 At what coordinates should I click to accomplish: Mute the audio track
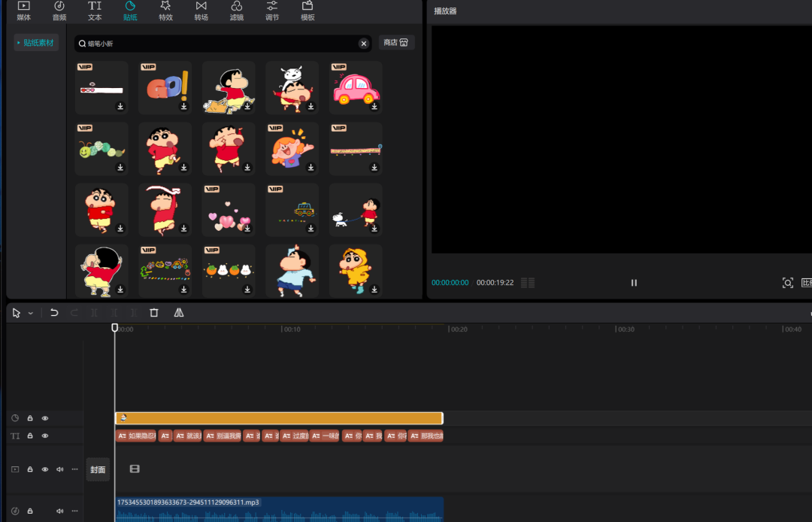[60, 511]
